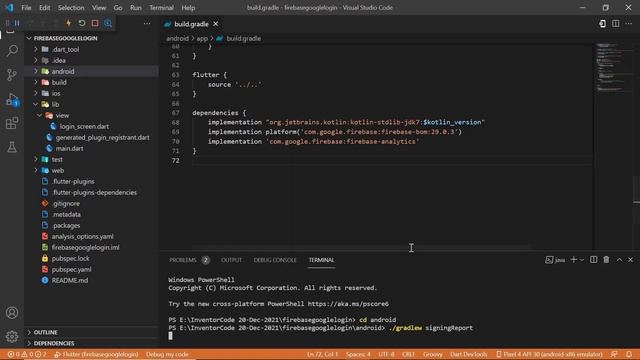Open the Run menu
Viewport: 640px width, 360px height.
pos(136,8)
